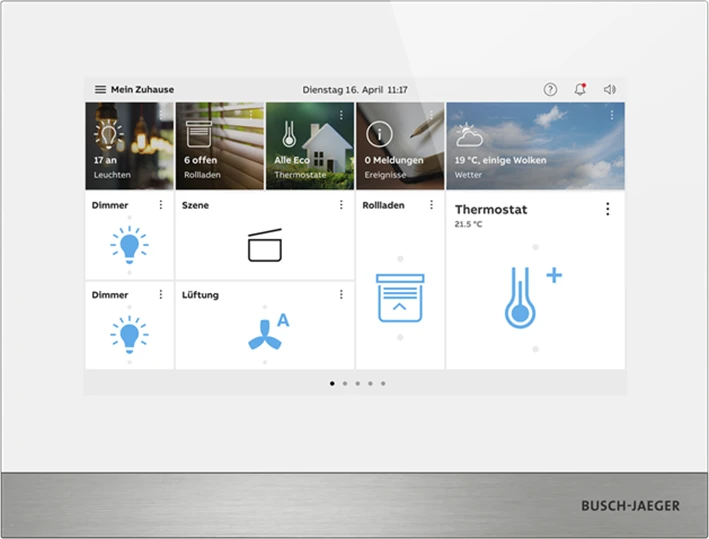Image resolution: width=709 pixels, height=539 pixels.
Task: Activate the Szene clapperboard icon
Action: point(265,245)
